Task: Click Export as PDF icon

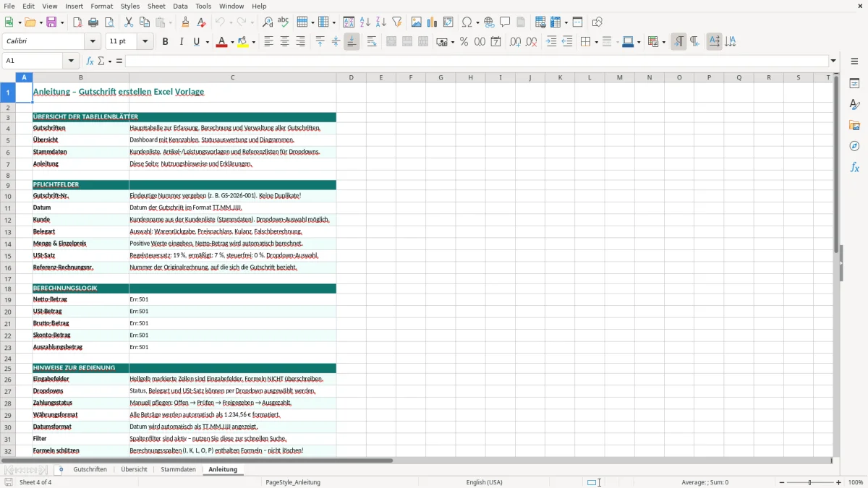Action: pos(77,22)
